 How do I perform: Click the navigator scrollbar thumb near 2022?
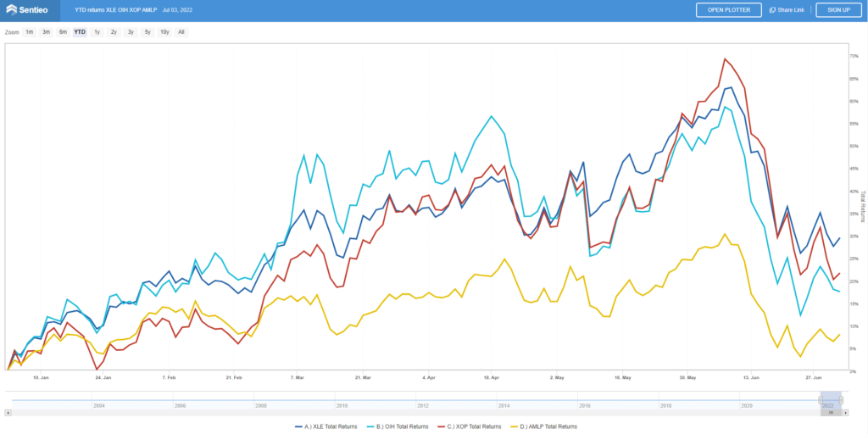click(x=831, y=413)
